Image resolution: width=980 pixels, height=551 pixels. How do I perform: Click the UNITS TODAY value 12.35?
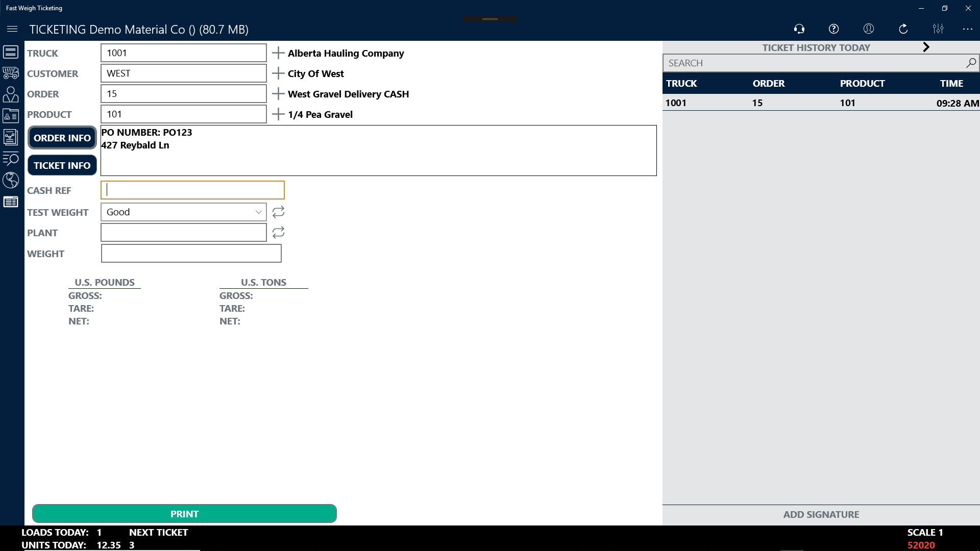[x=109, y=545]
